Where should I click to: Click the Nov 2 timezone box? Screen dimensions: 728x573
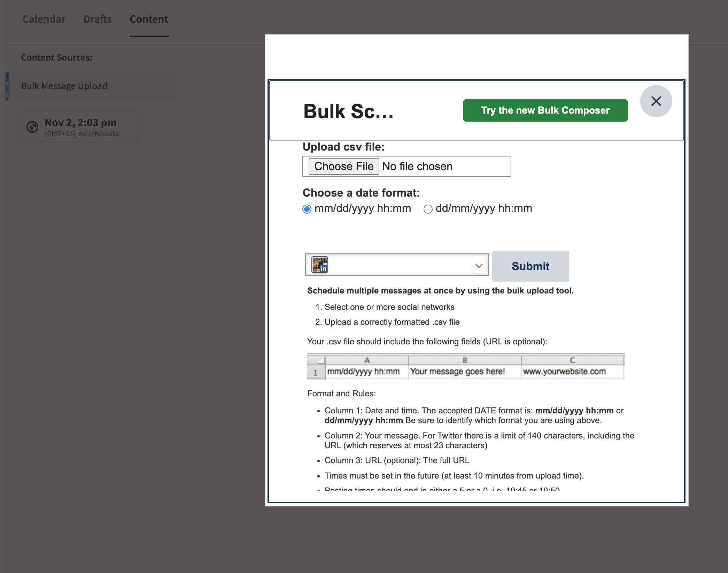point(80,127)
